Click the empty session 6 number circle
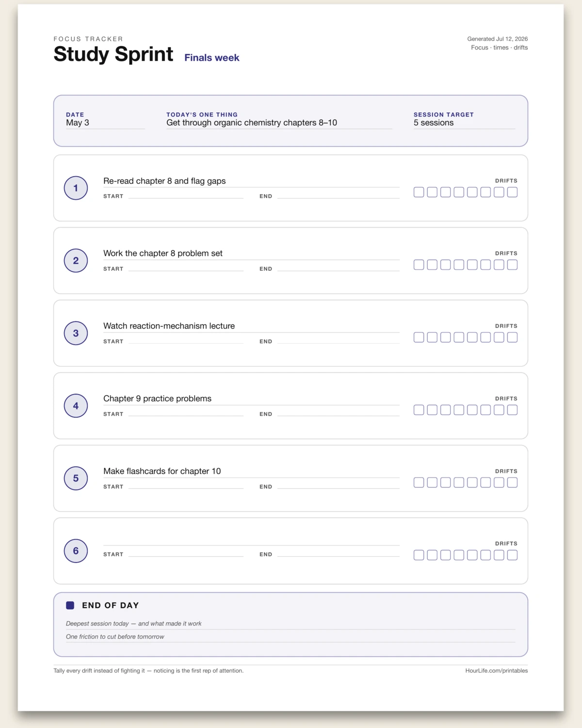Viewport: 582px width, 728px height. pyautogui.click(x=76, y=551)
